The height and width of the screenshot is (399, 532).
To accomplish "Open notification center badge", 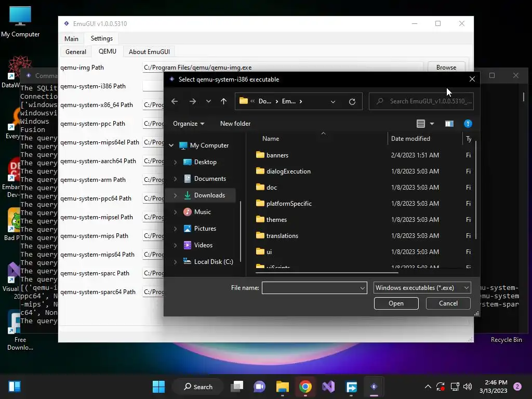I will (517, 387).
